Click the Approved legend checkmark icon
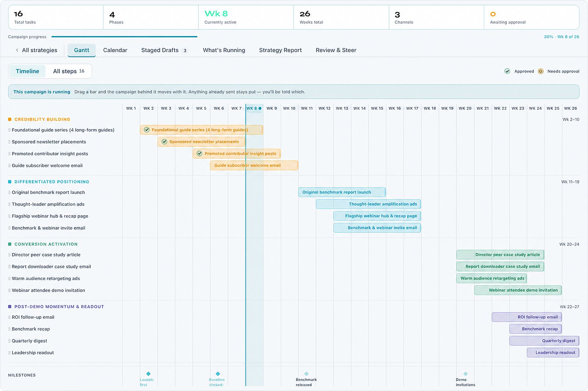Screen dimensions: 588x391 click(507, 71)
